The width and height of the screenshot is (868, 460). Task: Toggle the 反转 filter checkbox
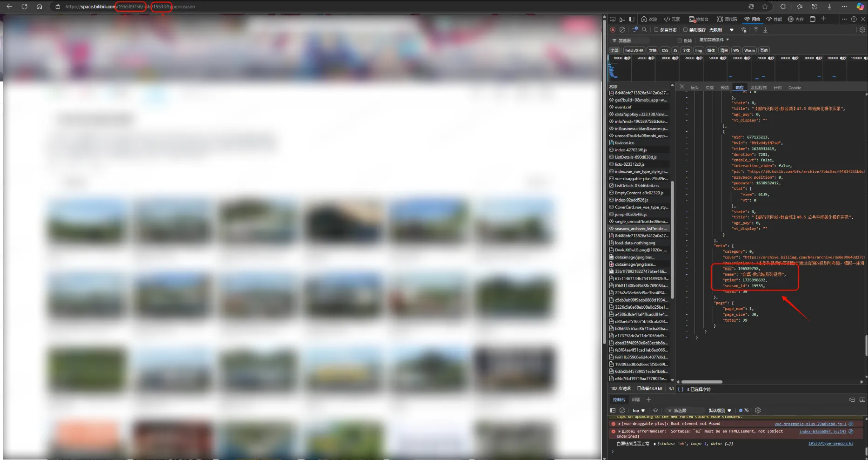[680, 41]
